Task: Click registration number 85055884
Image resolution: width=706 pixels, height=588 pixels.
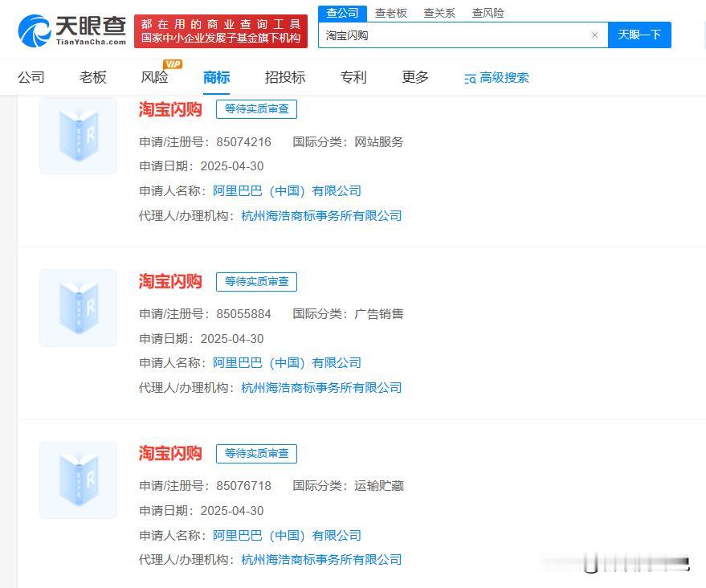Action: coord(243,314)
